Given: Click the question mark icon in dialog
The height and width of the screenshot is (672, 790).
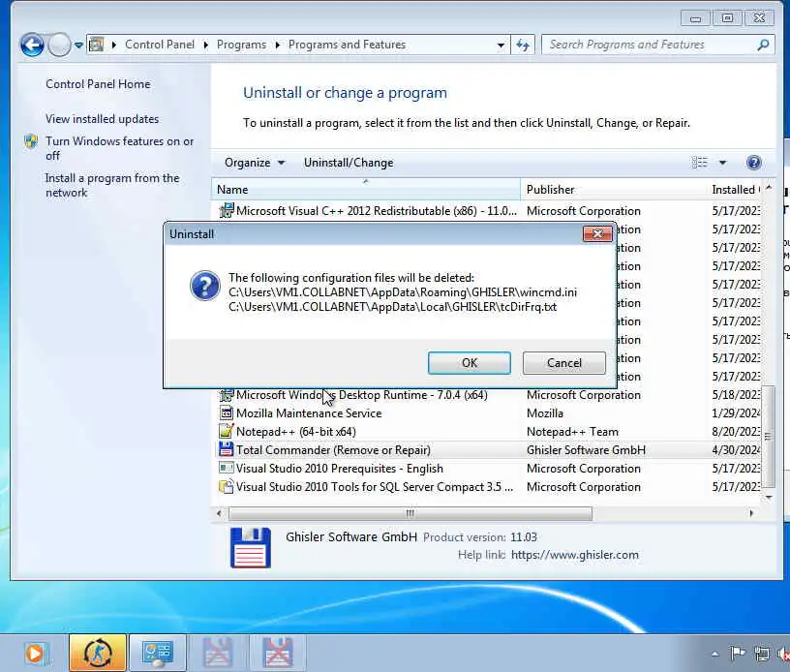Looking at the screenshot, I should 204,286.
